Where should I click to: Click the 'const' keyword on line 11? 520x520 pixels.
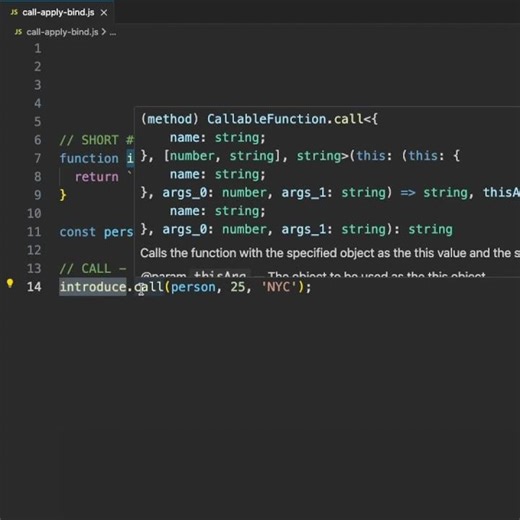(x=78, y=232)
